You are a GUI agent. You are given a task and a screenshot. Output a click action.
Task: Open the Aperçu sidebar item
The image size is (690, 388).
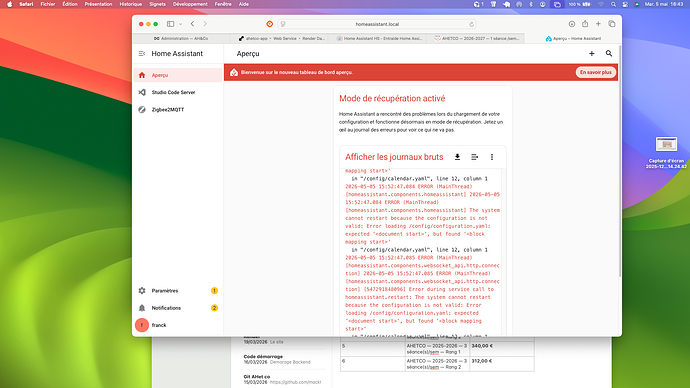pyautogui.click(x=178, y=75)
